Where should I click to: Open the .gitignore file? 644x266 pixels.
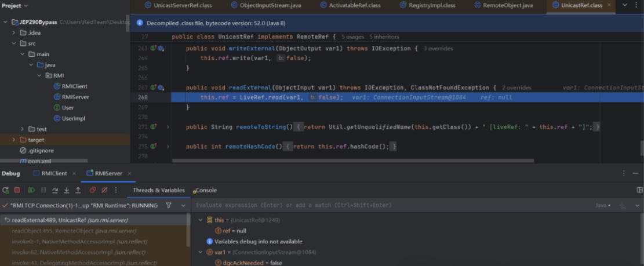37,150
